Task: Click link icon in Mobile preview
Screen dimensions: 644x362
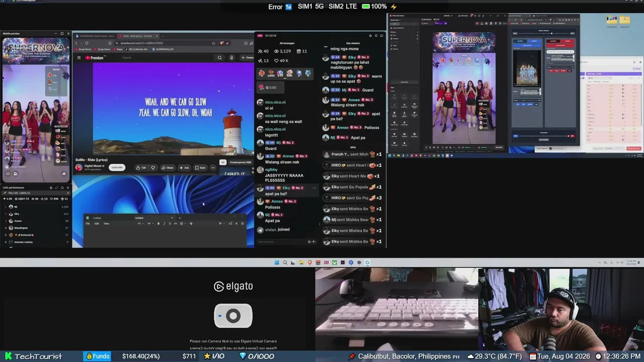Action: tap(8, 174)
